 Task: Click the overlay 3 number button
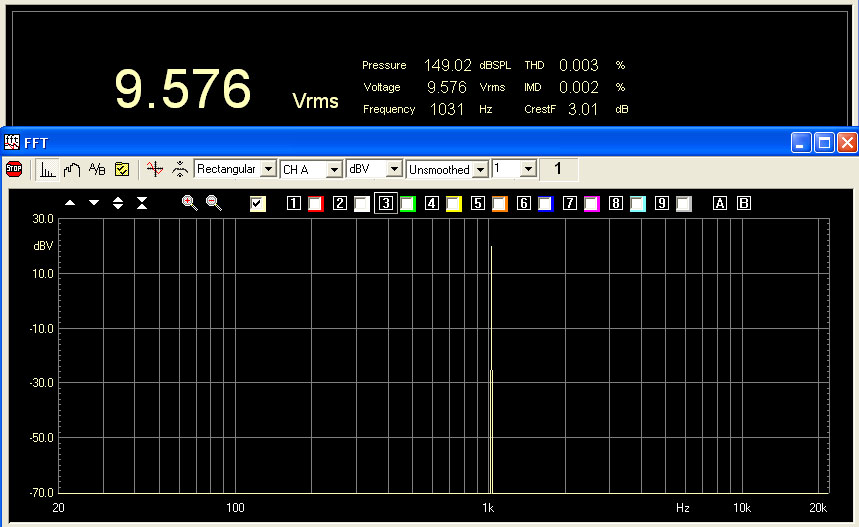pyautogui.click(x=386, y=204)
